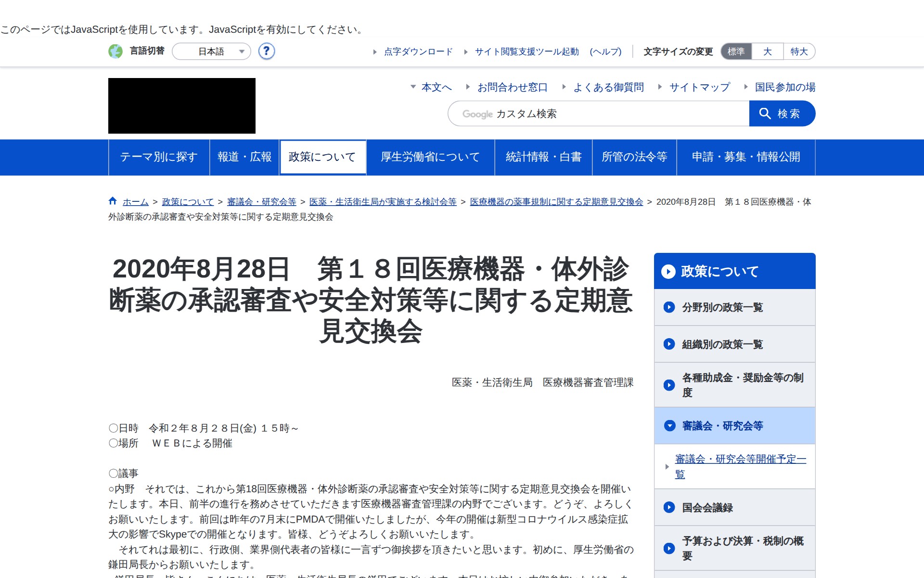
Task: Click the arrow icon beside 各種助成金・奨励金等の制度
Action: 669,385
